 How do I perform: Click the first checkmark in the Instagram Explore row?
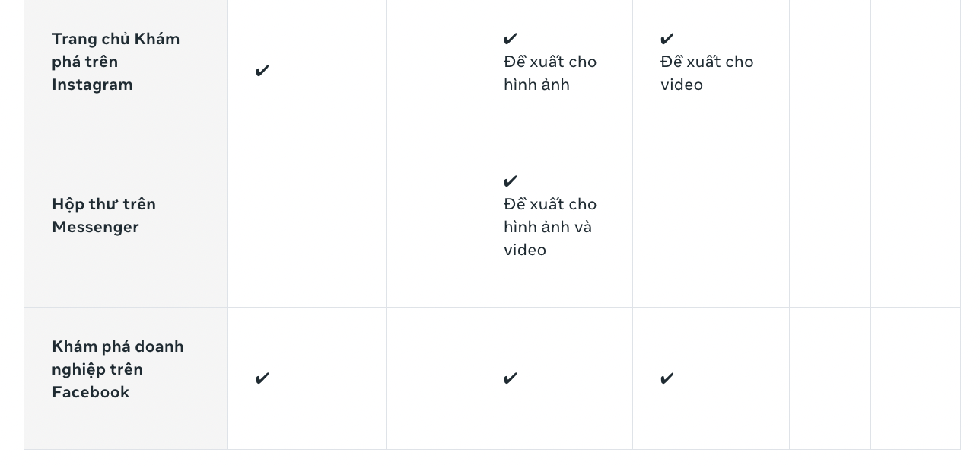(x=262, y=71)
